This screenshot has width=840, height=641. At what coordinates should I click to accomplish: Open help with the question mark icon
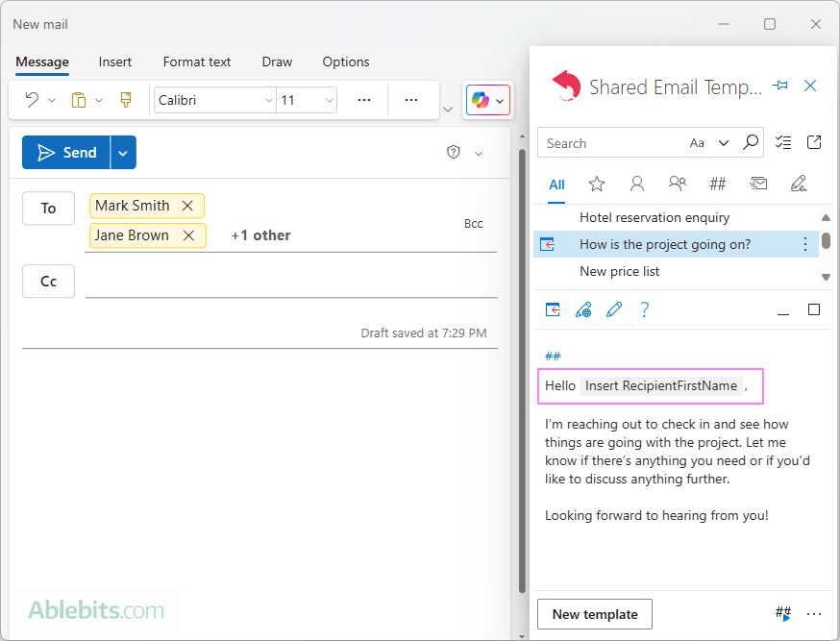[x=645, y=309]
